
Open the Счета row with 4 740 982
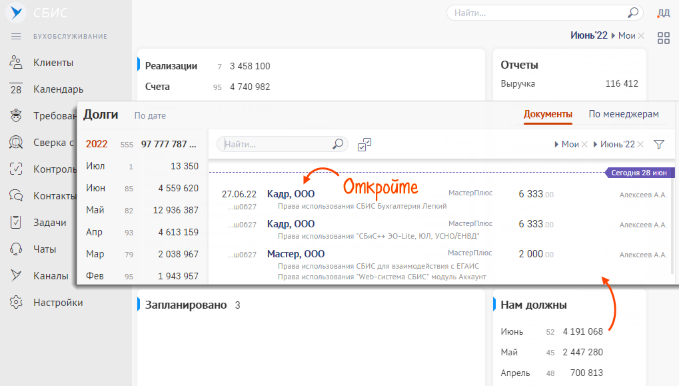click(x=208, y=87)
